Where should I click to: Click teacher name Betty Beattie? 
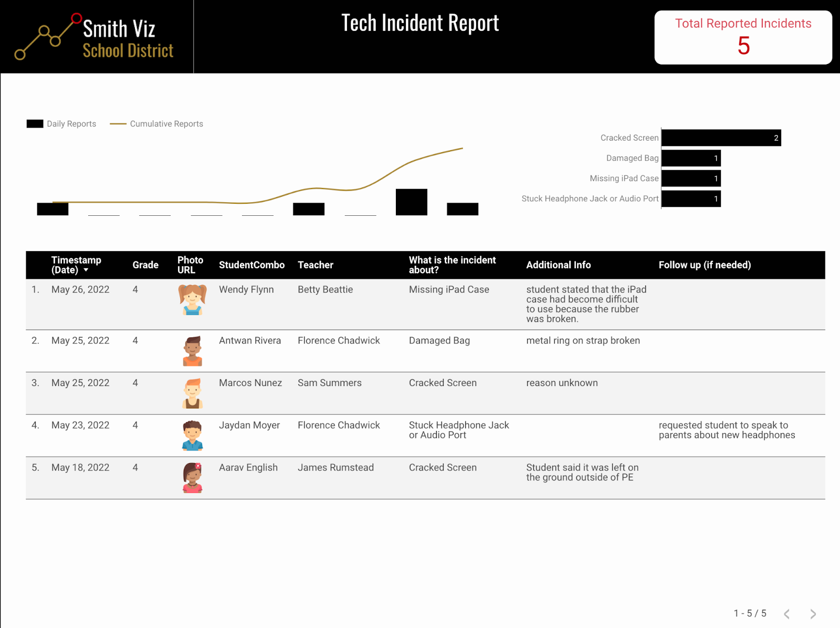click(325, 289)
